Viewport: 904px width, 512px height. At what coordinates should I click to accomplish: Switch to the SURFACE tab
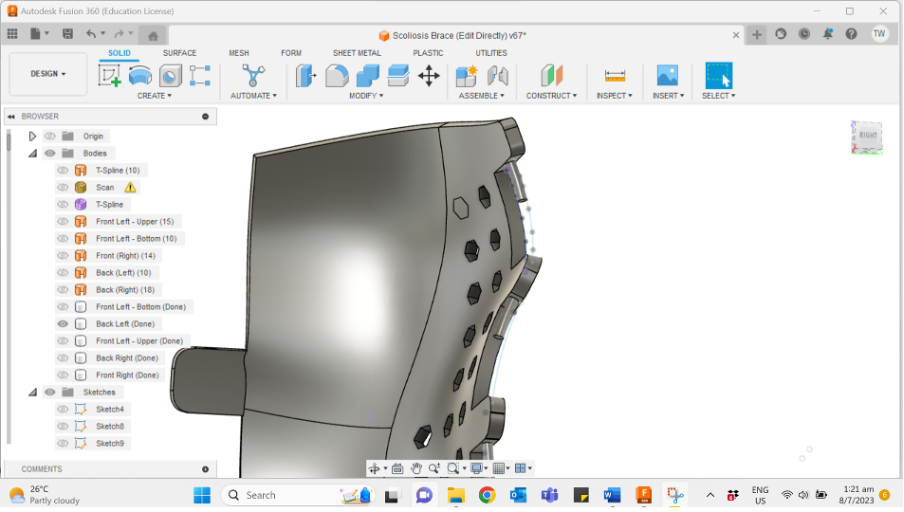point(179,53)
